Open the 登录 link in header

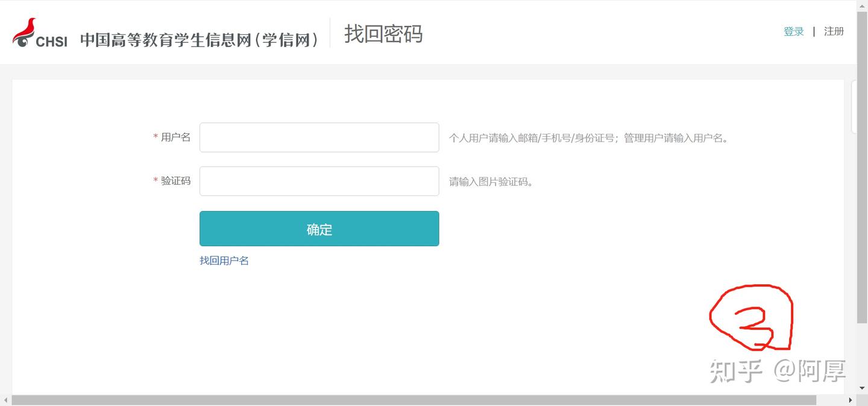(793, 31)
